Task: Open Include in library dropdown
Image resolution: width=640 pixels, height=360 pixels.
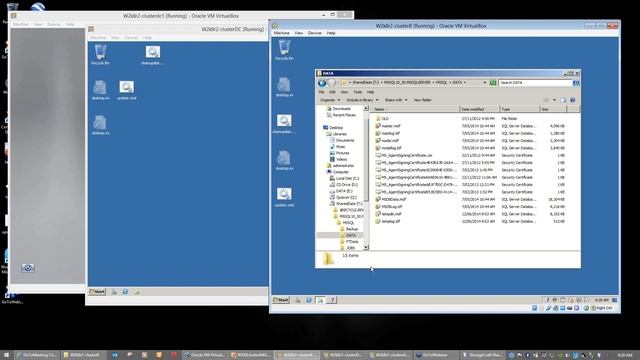Action: [362, 100]
